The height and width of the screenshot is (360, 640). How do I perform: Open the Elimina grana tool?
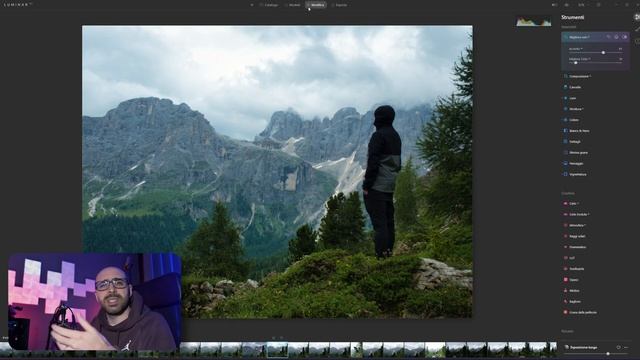(x=576, y=153)
